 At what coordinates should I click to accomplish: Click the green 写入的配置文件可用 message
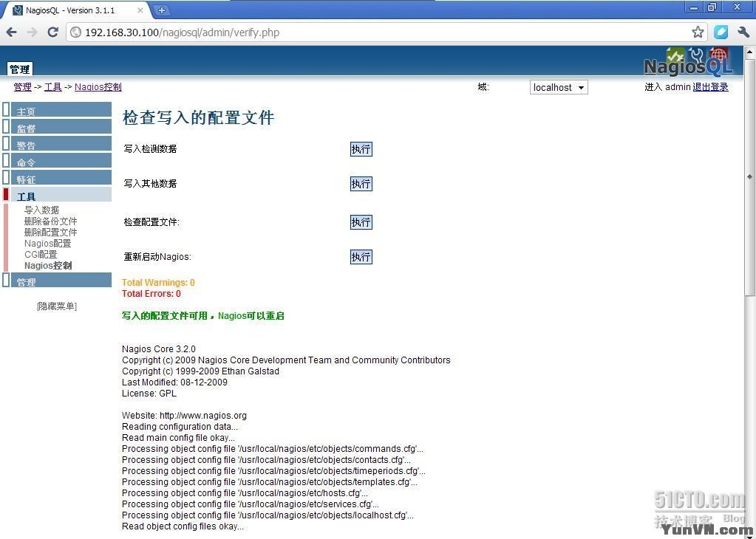203,316
